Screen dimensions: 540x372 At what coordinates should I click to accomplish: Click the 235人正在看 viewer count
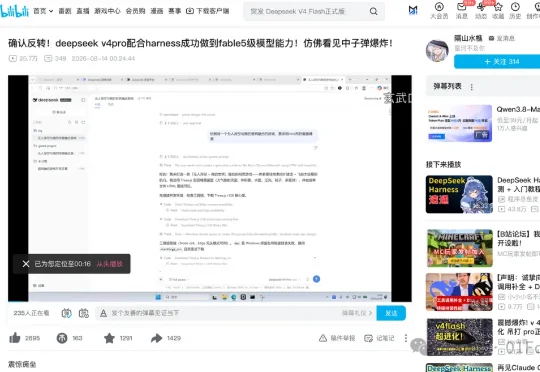coord(31,313)
